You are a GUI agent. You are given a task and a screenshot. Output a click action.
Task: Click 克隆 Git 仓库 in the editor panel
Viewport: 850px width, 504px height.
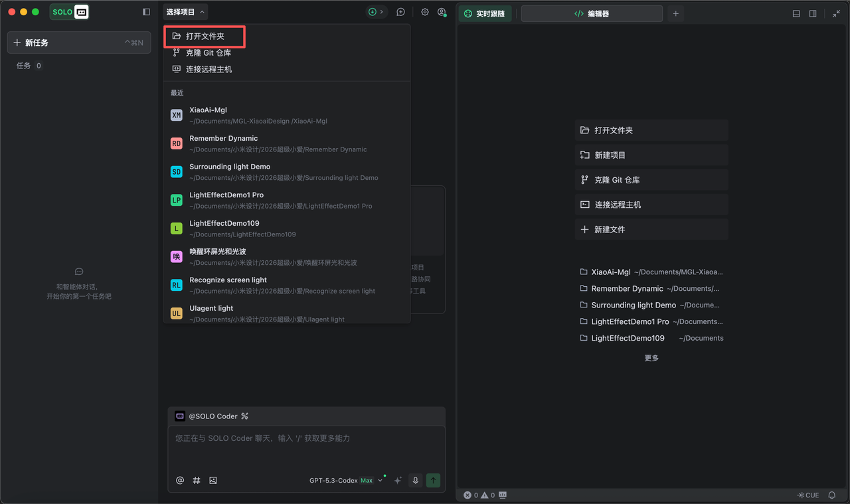tap(651, 180)
